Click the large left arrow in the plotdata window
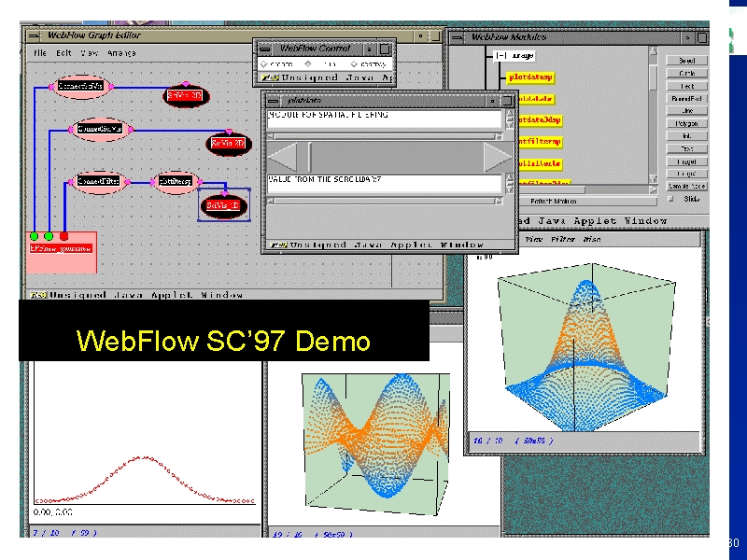The height and width of the screenshot is (560, 747). pyautogui.click(x=283, y=157)
